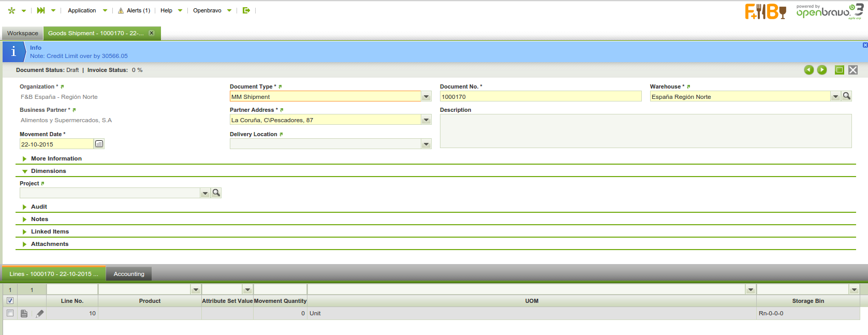Toggle the select-all checkbox in grid header
This screenshot has width=868, height=335.
pos(10,300)
